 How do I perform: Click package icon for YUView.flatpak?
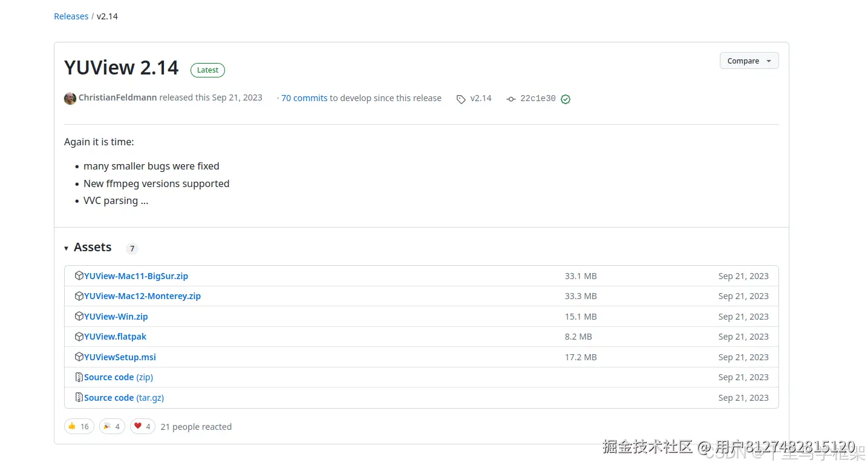tap(79, 337)
